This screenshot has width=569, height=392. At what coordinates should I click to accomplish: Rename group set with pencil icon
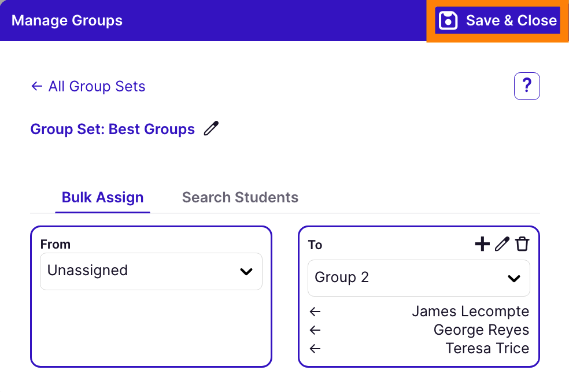pos(212,128)
